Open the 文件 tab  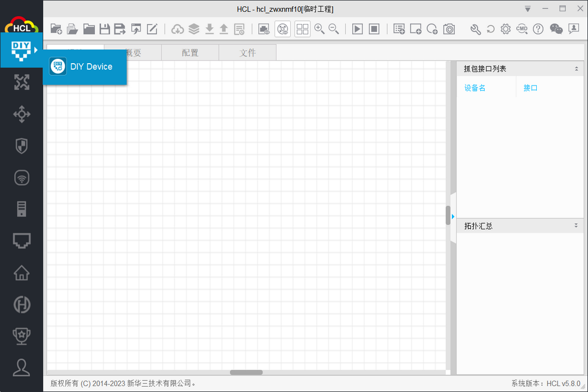click(x=248, y=52)
